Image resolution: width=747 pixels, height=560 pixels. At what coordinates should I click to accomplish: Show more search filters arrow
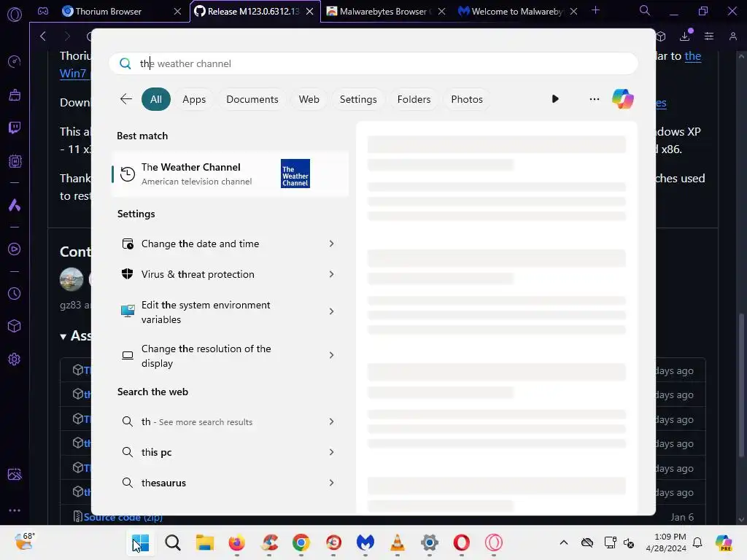coord(555,99)
